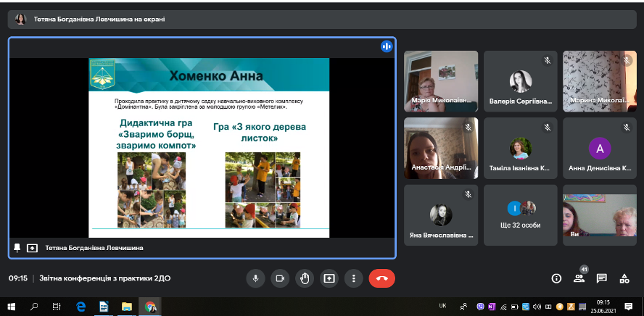Select Марія Миколаївна's video tile
The image size is (644, 316).
point(440,80)
